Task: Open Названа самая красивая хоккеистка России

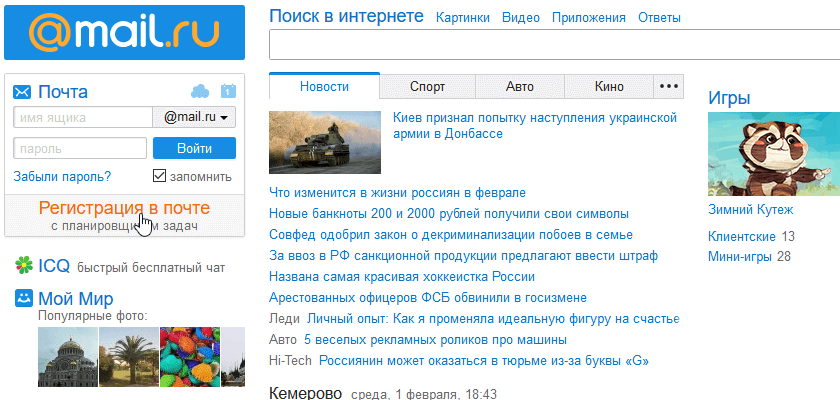Action: tap(402, 277)
